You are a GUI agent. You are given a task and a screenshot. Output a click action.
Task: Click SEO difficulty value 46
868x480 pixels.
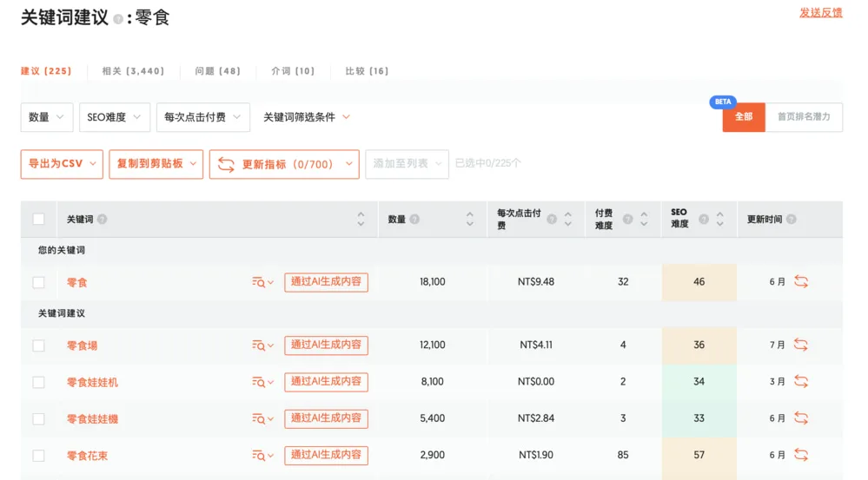tap(699, 282)
